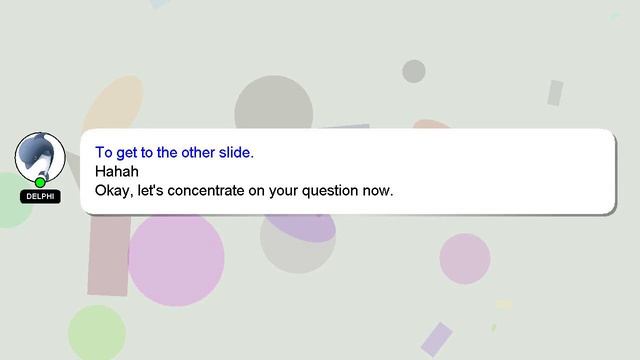The height and width of the screenshot is (360, 640).
Task: Click the mauve rectangle under the speech bubble
Action: 109,255
